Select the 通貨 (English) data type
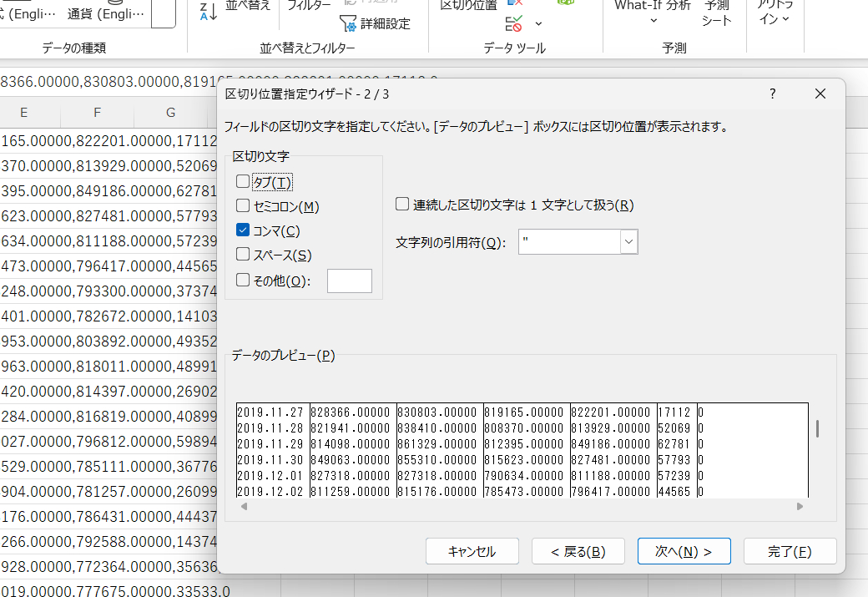Image resolution: width=868 pixels, height=597 pixels. (x=106, y=14)
